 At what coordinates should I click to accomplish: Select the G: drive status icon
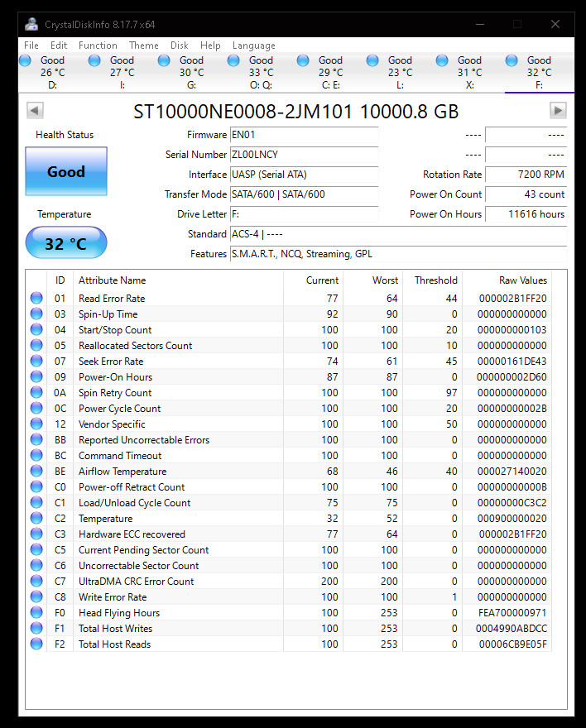164,60
